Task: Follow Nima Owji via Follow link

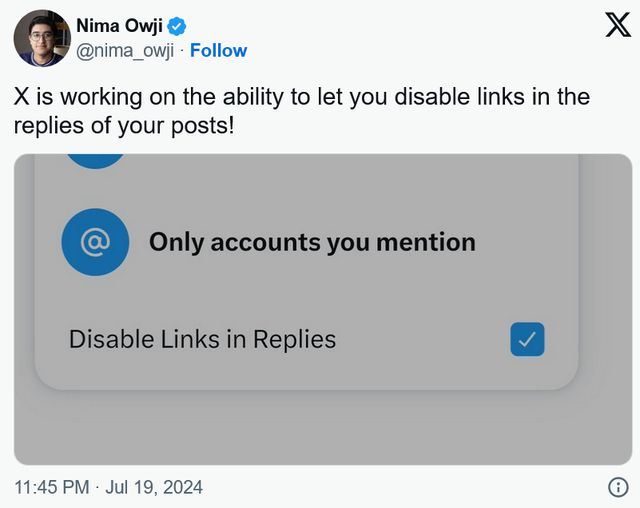Action: (218, 50)
